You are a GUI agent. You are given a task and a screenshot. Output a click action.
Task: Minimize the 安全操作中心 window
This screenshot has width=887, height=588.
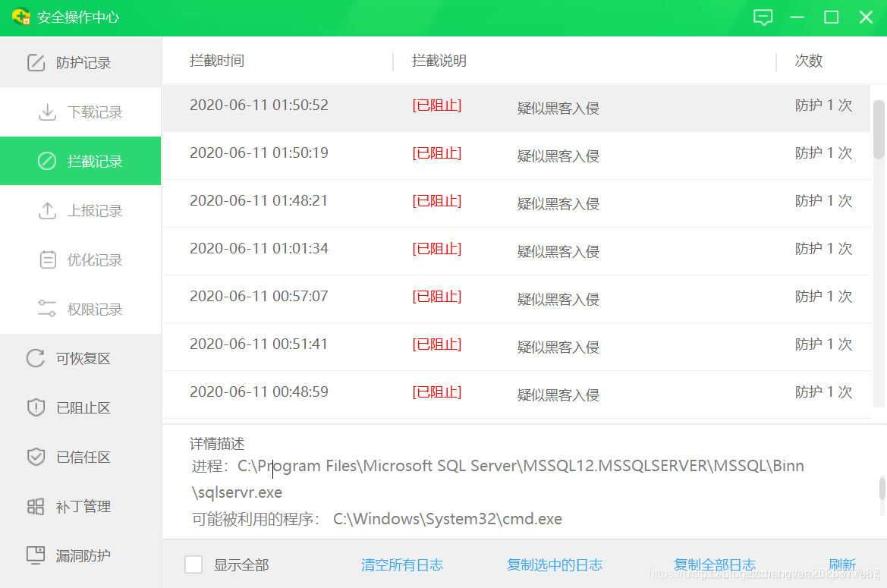tap(797, 17)
